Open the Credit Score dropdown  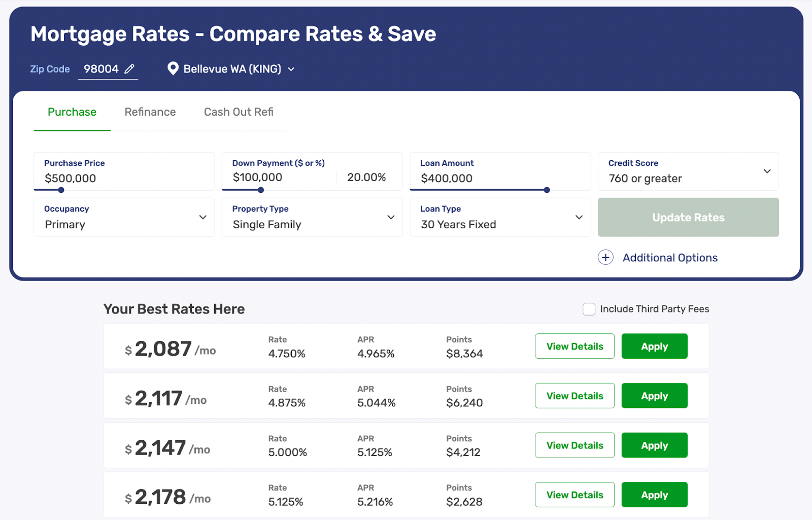[x=767, y=171]
